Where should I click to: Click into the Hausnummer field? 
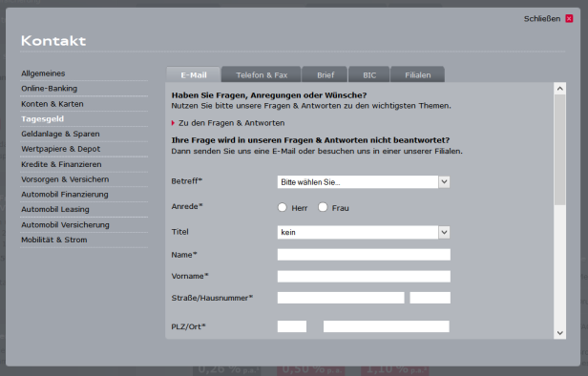click(430, 298)
